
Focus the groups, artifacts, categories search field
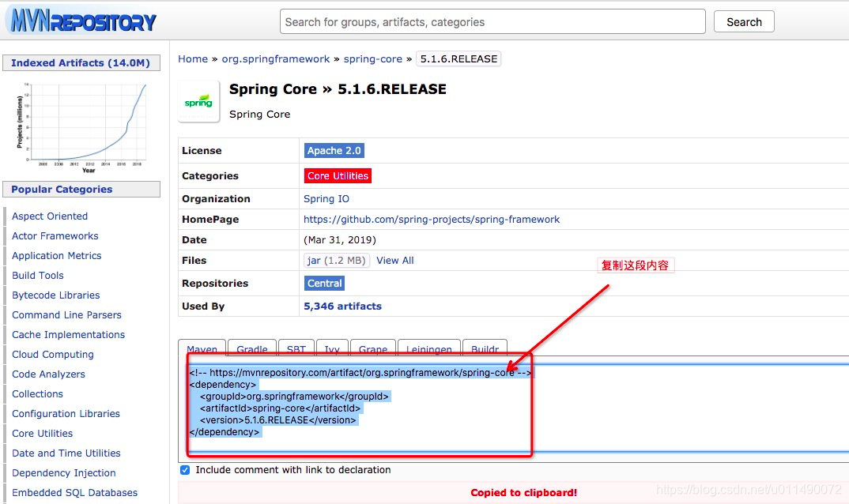pyautogui.click(x=492, y=21)
